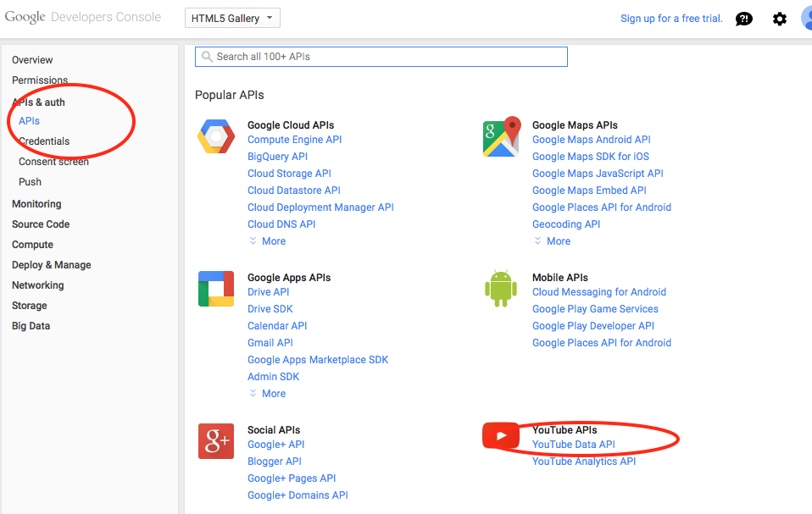The height and width of the screenshot is (514, 812).
Task: Expand More under Google Cloud APIs
Action: (268, 241)
